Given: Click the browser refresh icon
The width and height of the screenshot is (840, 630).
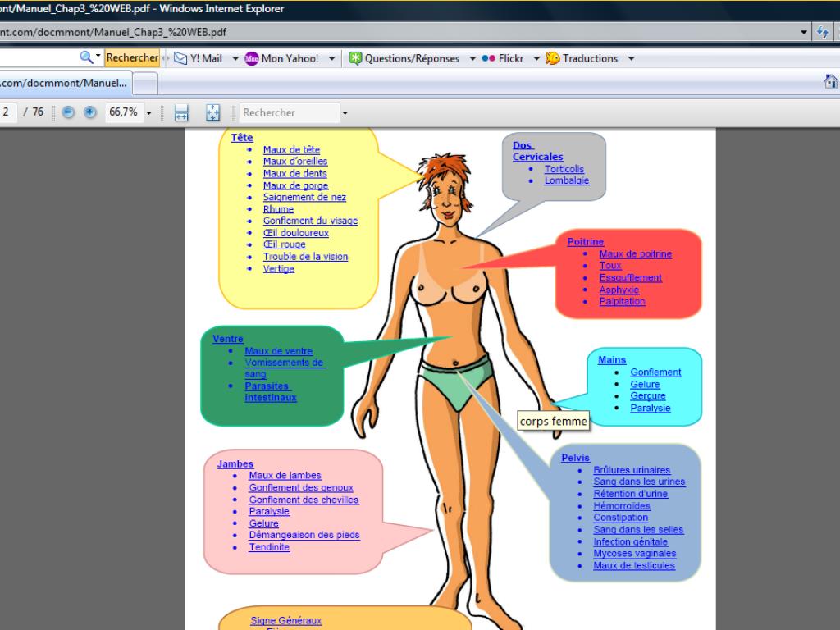Looking at the screenshot, I should 822,32.
